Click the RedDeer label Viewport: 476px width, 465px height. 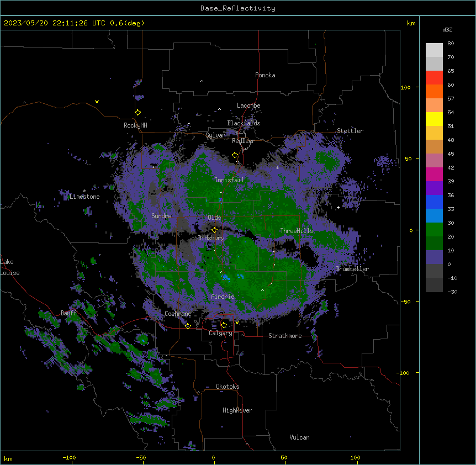point(243,141)
